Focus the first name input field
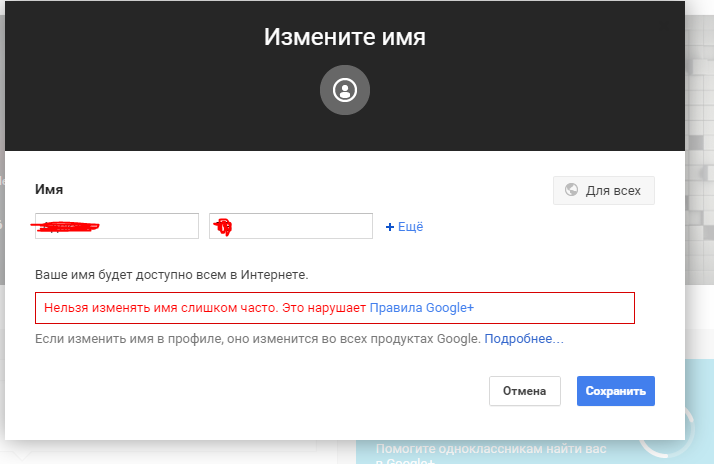Viewport: 714px width, 464px height. pos(117,226)
